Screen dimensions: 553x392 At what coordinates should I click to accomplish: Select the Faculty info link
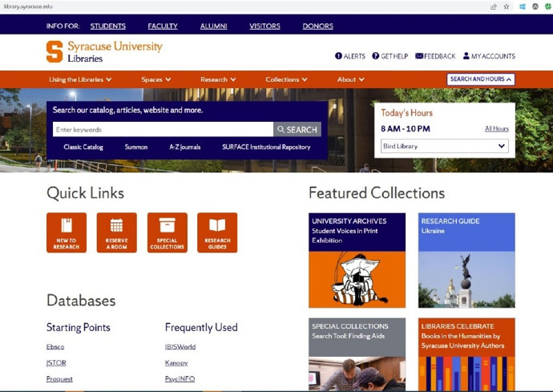(x=163, y=26)
